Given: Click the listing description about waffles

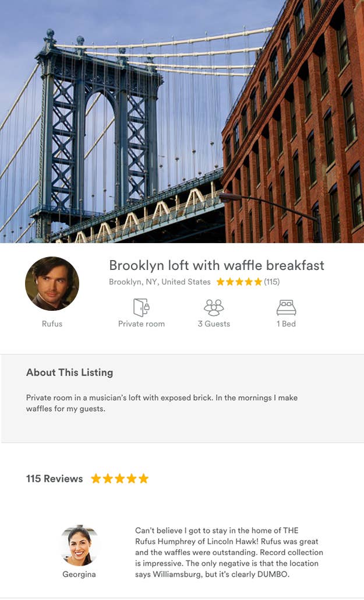Looking at the screenshot, I should (x=161, y=403).
